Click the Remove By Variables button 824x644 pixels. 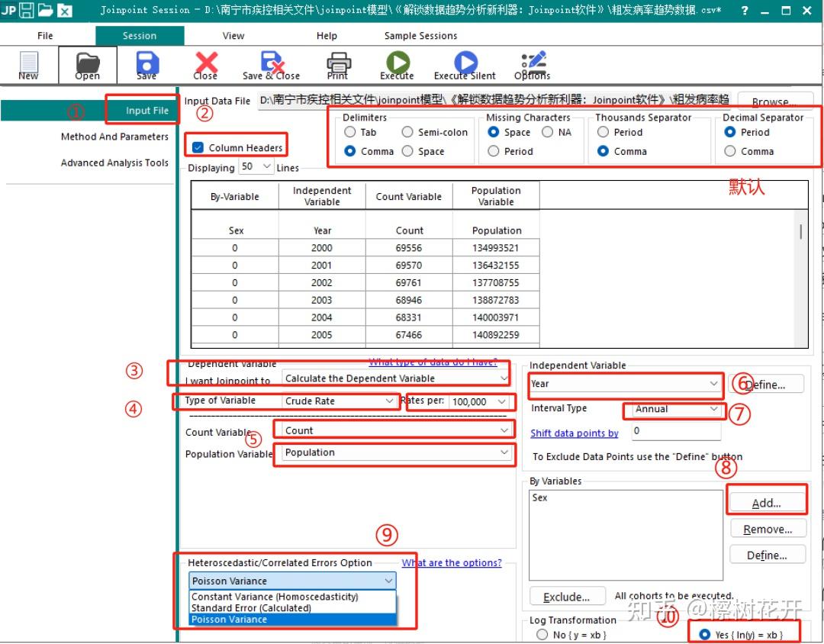pos(768,529)
